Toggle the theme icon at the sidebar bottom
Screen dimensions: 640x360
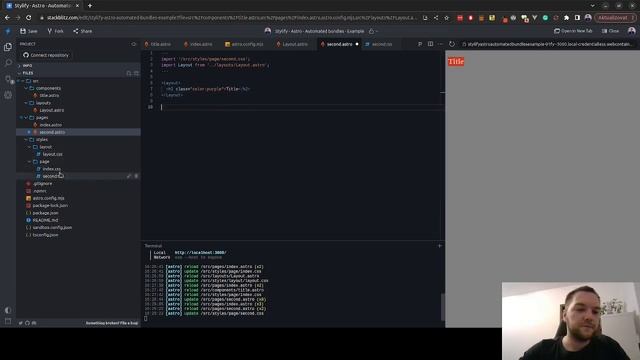click(x=8, y=310)
